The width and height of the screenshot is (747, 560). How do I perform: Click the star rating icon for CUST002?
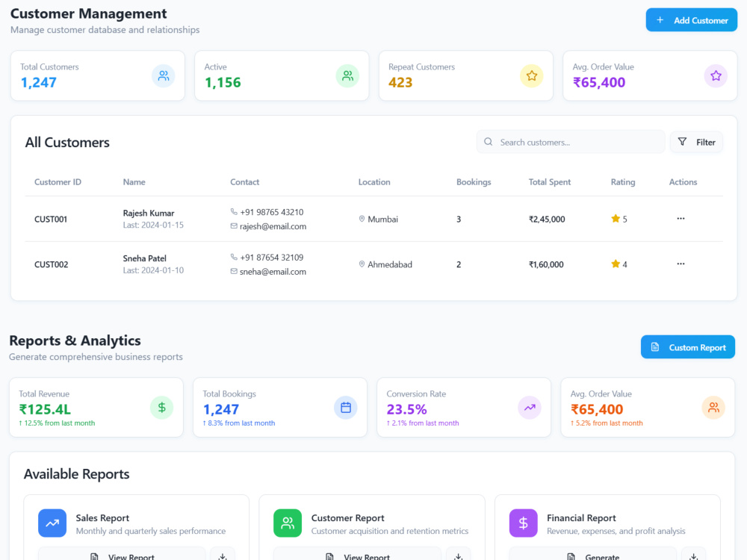(616, 264)
